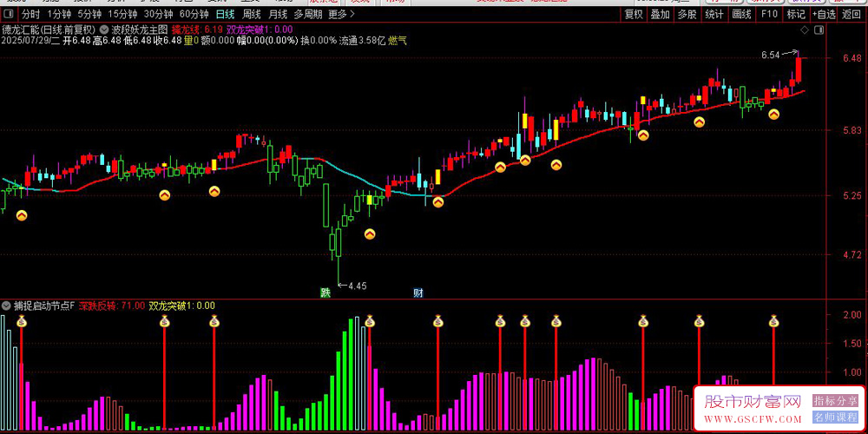Viewport: 868px width, 434px height.
Task: Click the blue 财 marker on the time axis
Action: click(x=418, y=293)
